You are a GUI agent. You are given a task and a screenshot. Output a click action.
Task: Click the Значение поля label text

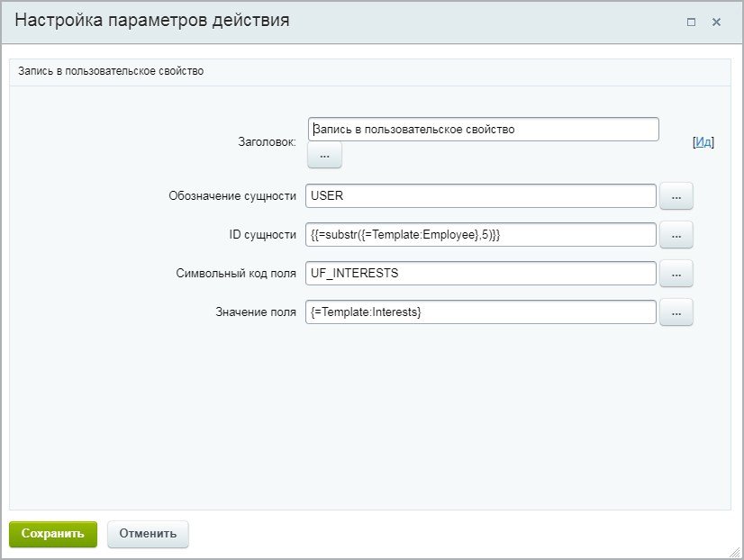(256, 312)
